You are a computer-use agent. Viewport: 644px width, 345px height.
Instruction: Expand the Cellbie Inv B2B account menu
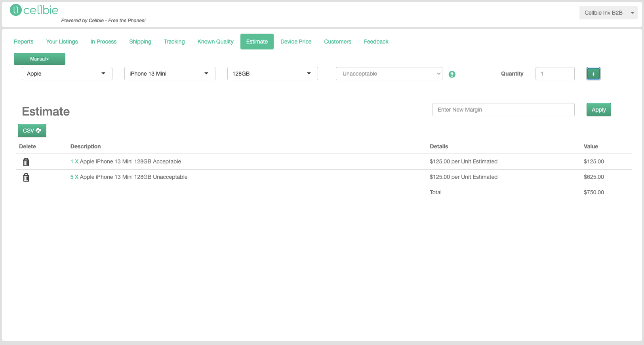click(608, 13)
